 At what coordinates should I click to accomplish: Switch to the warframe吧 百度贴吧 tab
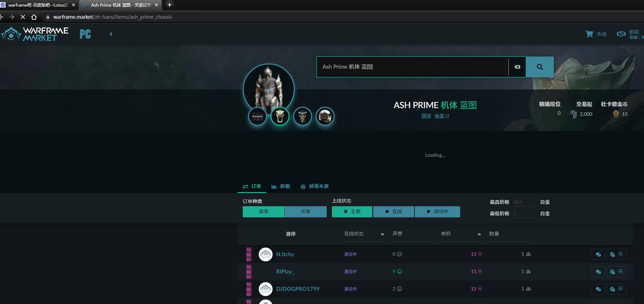click(x=37, y=5)
